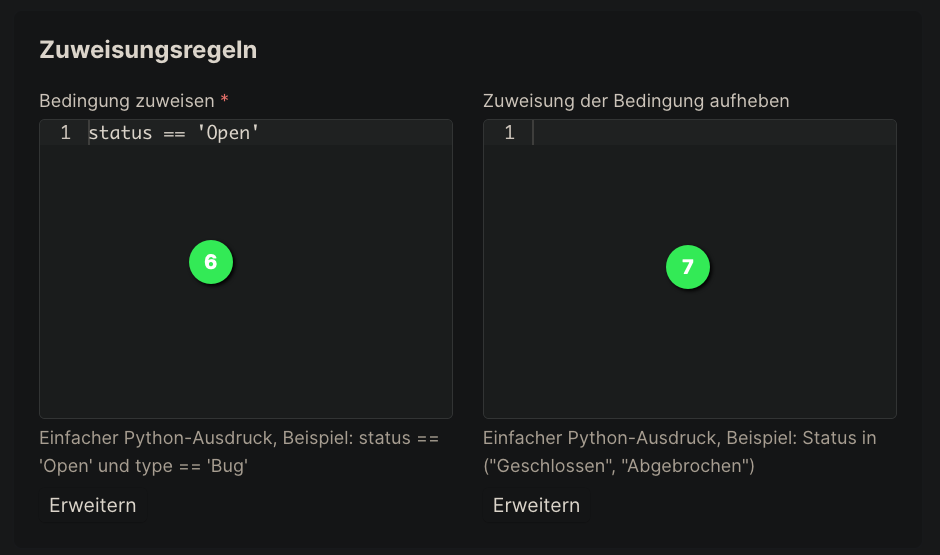Focus the Zuweisung der Bedingung aufheben editor
940x555 pixels.
689,269
